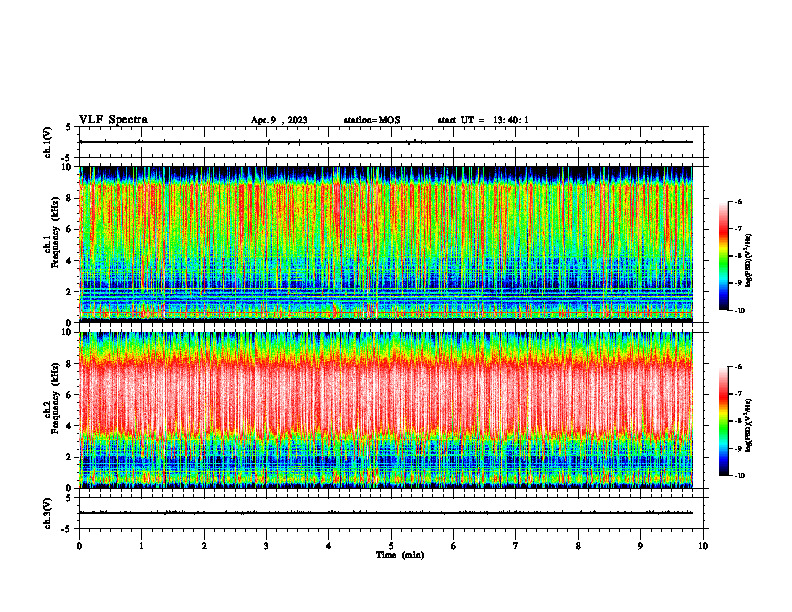Screen dimensions: 792x612
Task: Click the "station=MOS" header label
Action: click(x=372, y=120)
